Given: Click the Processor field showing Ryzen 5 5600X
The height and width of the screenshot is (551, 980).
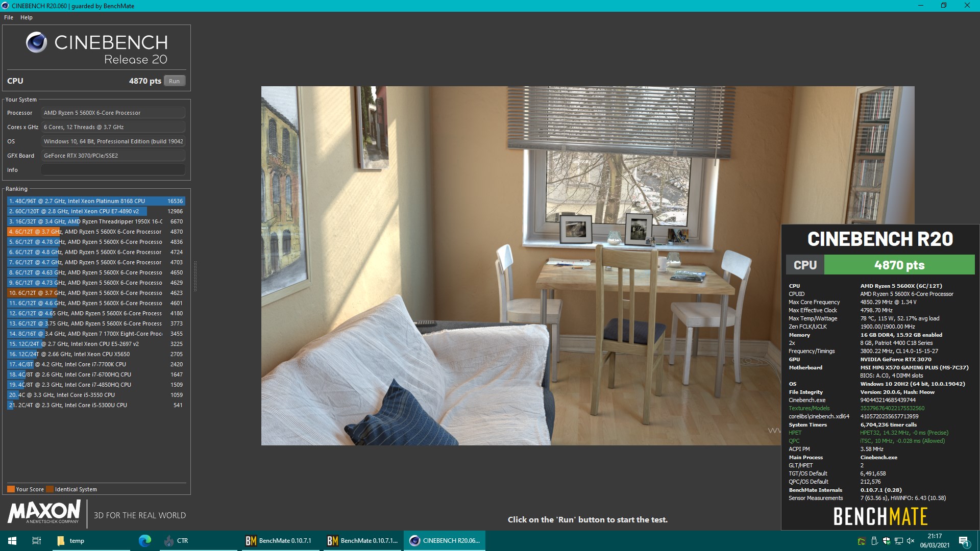Looking at the screenshot, I should (x=113, y=113).
